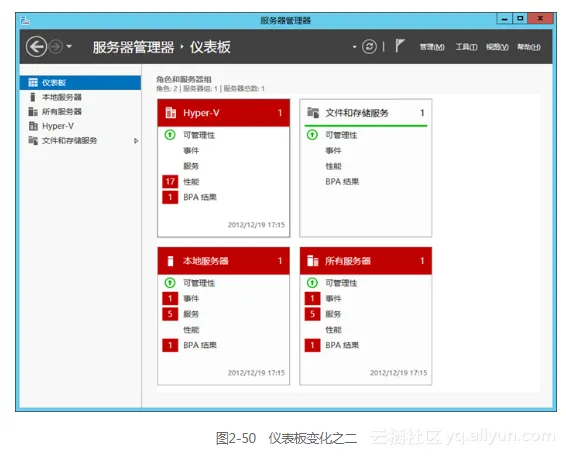
Task: Click 文件和存储服务 tile green manageability icon
Action: coord(312,135)
